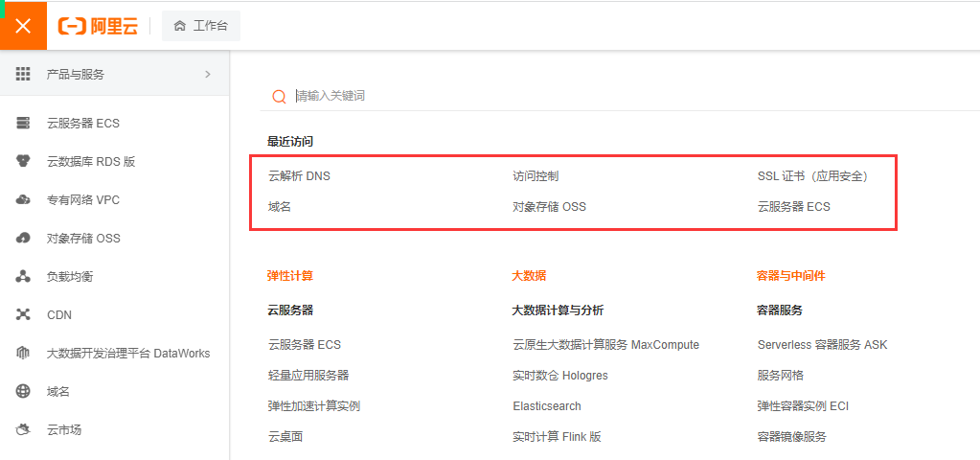Click the 云数据库 RDS 版 database icon
Viewport: 980px width, 460px height.
click(23, 161)
